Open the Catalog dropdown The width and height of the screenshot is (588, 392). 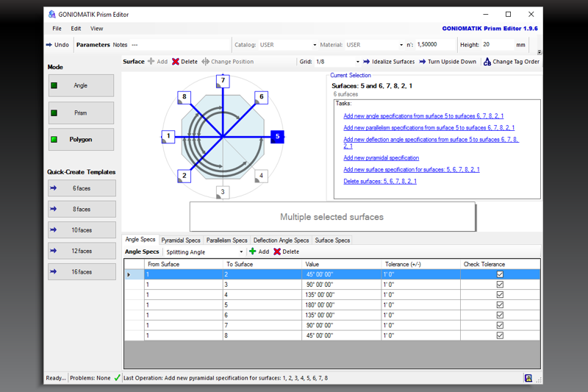pos(315,45)
